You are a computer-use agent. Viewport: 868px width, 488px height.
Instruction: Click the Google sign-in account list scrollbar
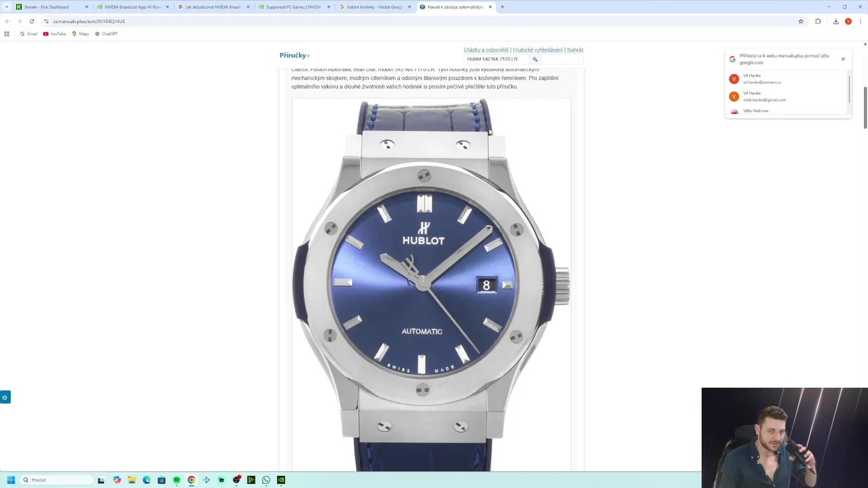tap(849, 89)
